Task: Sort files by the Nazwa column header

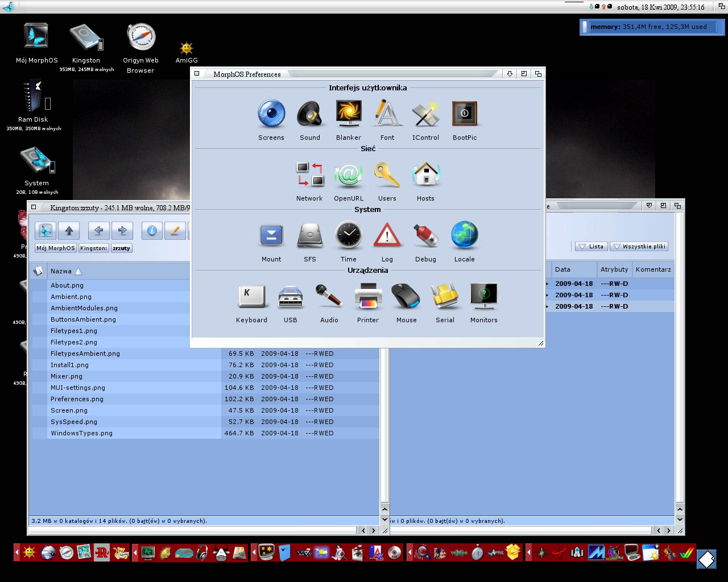Action: click(119, 271)
